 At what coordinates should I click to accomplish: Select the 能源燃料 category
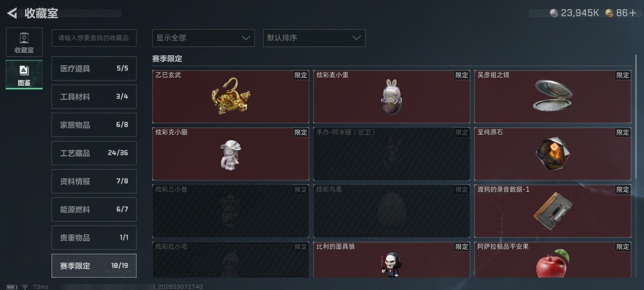coord(94,209)
